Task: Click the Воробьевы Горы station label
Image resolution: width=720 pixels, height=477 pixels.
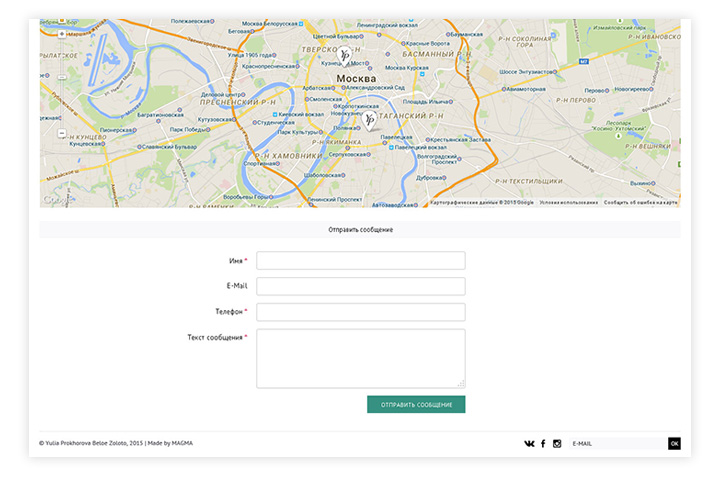Action: (x=248, y=197)
